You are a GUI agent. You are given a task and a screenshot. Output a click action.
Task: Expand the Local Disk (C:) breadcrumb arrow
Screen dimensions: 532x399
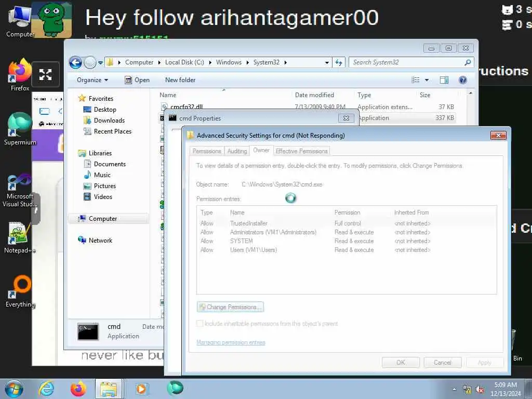coord(210,62)
